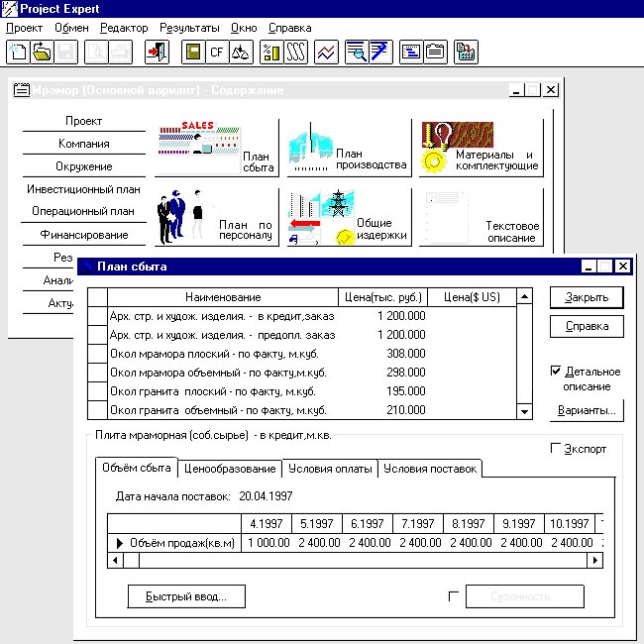The height and width of the screenshot is (644, 644).
Task: Open a project with the folder icon
Action: pos(42,52)
